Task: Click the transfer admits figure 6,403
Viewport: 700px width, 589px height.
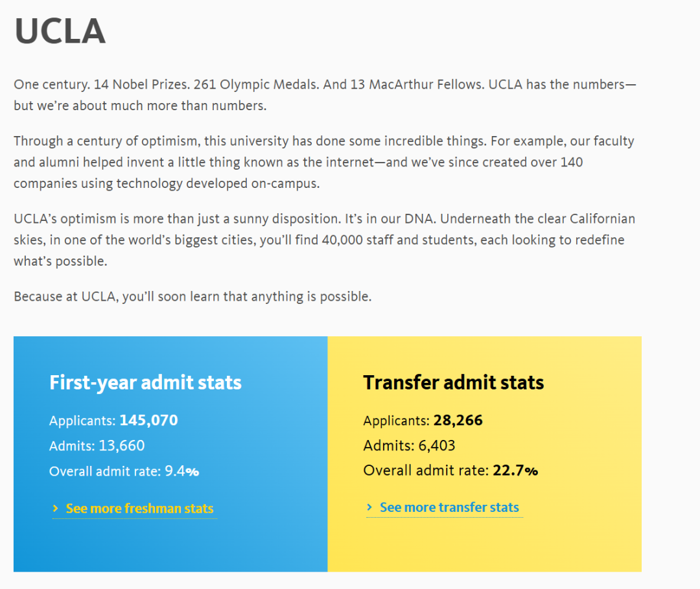Action: click(x=437, y=446)
